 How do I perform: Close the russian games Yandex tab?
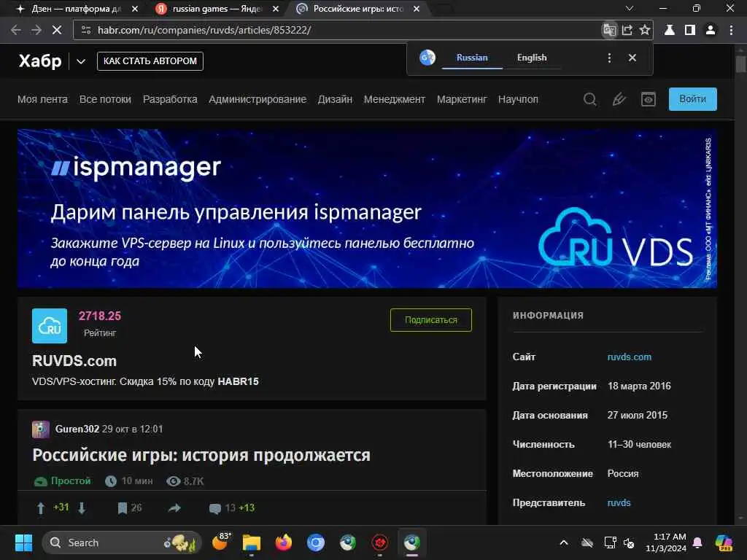275,9
